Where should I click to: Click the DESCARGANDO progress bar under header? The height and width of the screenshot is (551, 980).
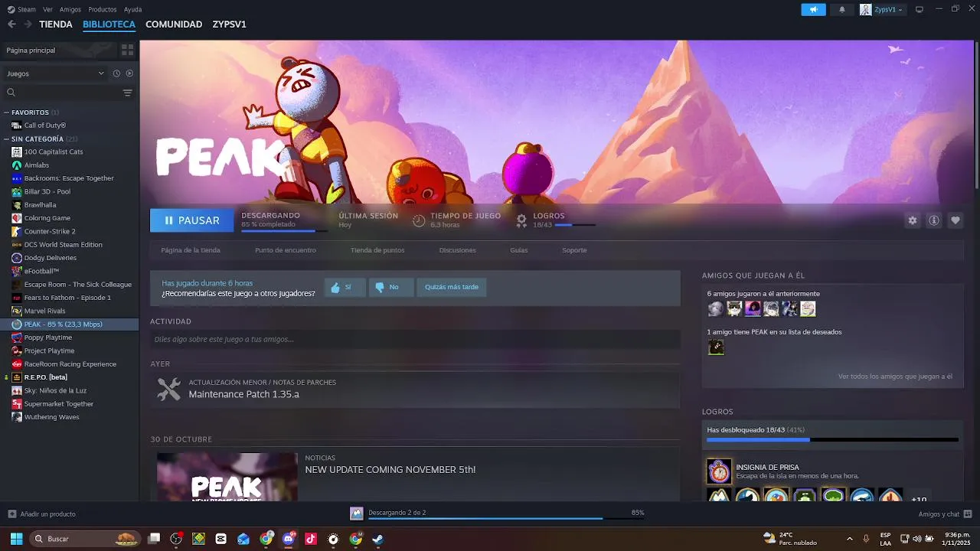click(284, 230)
